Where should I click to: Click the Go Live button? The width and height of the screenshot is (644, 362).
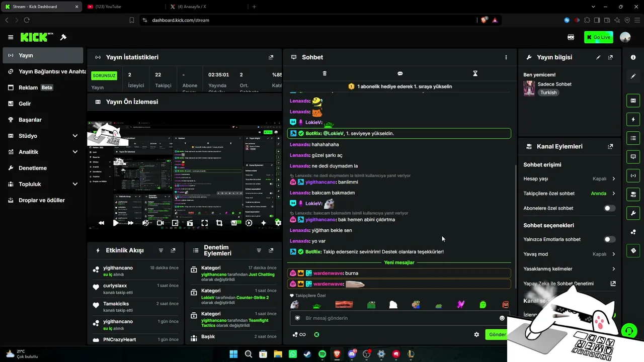tap(598, 37)
